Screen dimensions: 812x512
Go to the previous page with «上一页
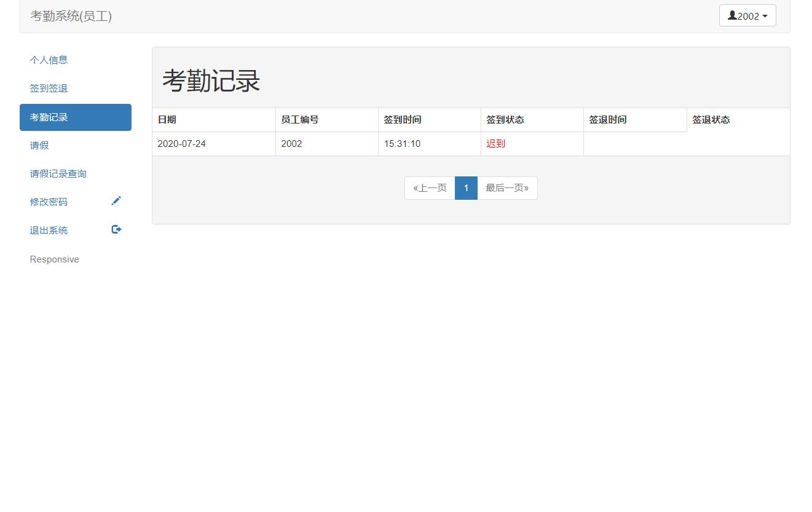pyautogui.click(x=429, y=188)
